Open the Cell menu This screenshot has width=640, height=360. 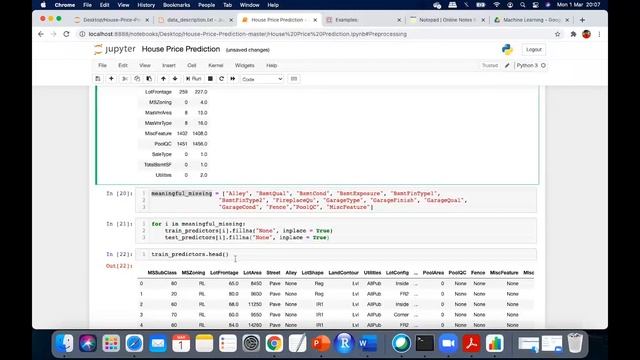pos(192,65)
